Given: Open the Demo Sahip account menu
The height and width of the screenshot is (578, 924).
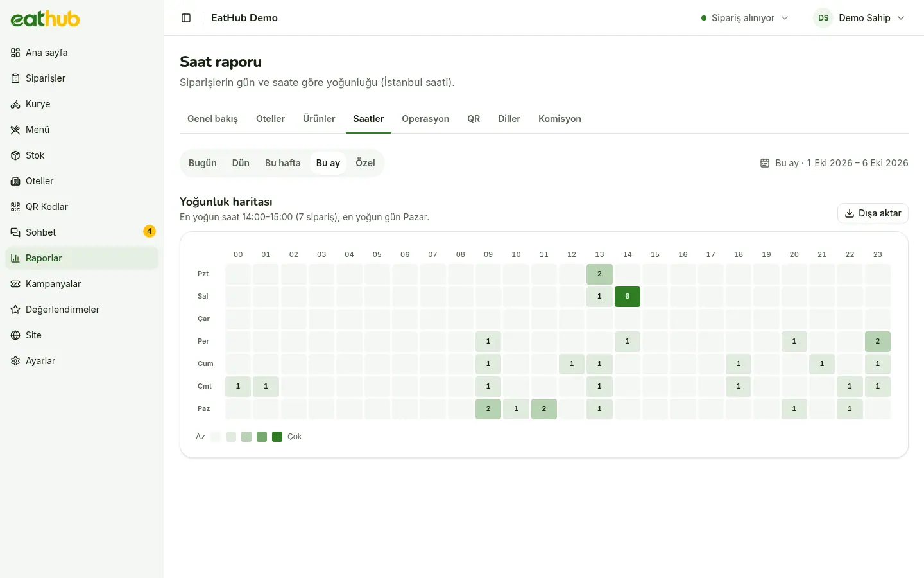Looking at the screenshot, I should (859, 18).
